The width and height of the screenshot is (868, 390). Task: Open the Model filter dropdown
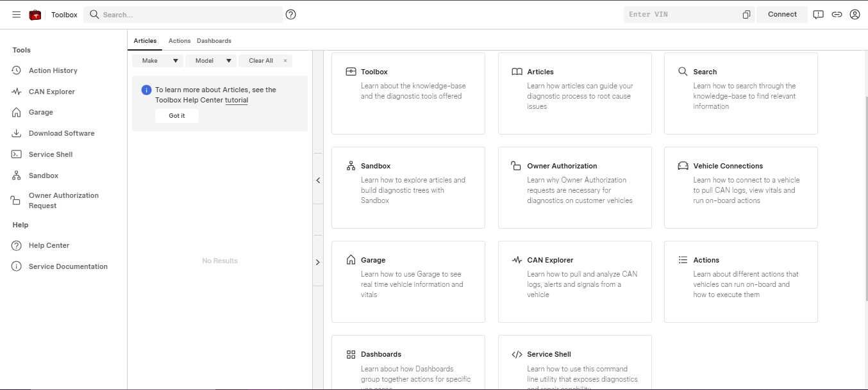coord(211,61)
